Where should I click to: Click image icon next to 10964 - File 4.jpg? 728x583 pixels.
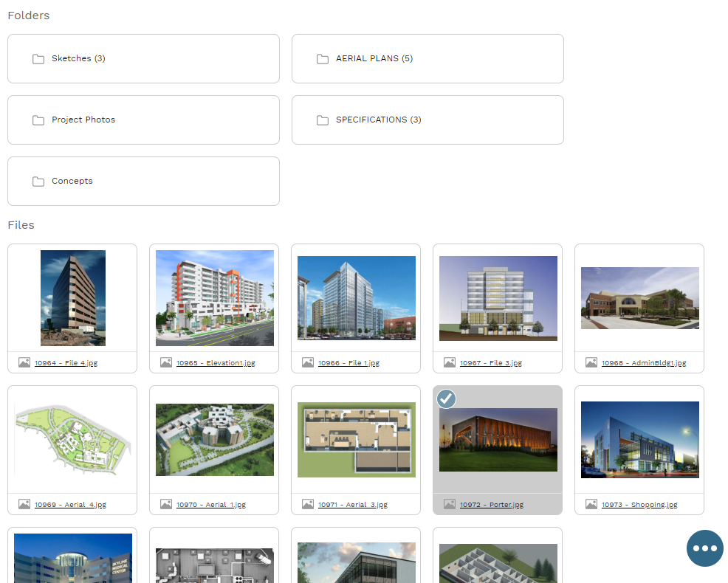(24, 362)
